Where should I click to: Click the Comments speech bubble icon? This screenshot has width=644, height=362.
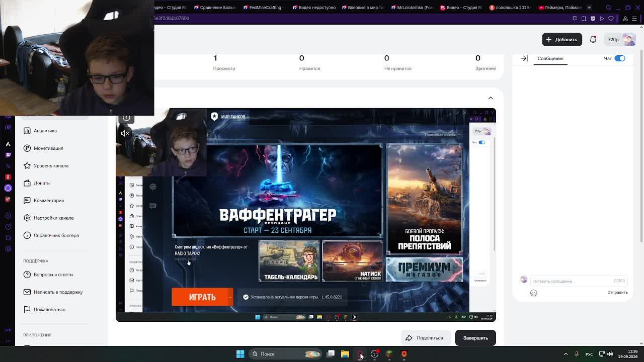tap(27, 201)
